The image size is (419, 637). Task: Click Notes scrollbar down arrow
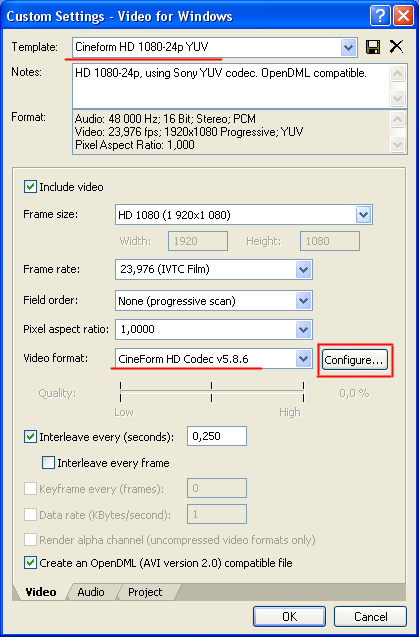397,98
